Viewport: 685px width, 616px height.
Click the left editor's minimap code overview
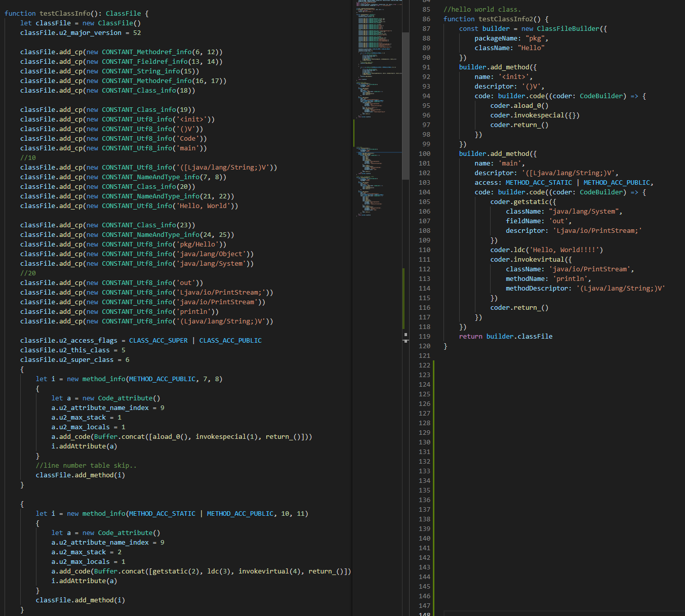tap(379, 109)
